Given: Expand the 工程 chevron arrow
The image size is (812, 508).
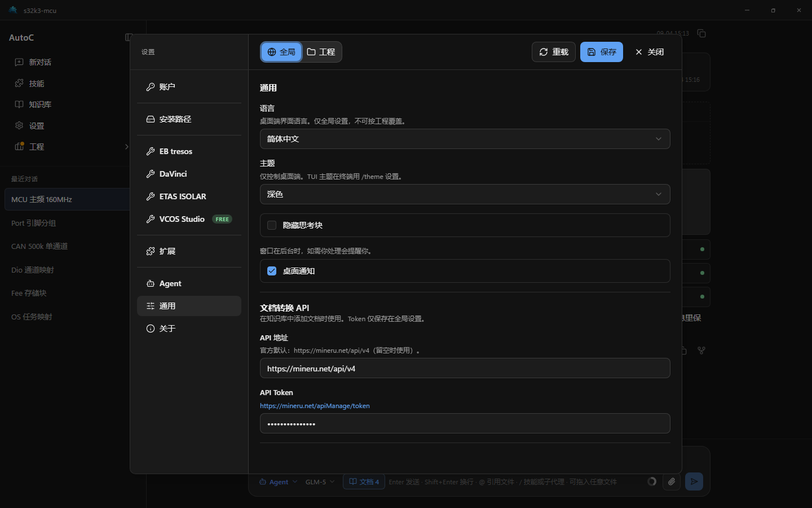Looking at the screenshot, I should click(126, 147).
